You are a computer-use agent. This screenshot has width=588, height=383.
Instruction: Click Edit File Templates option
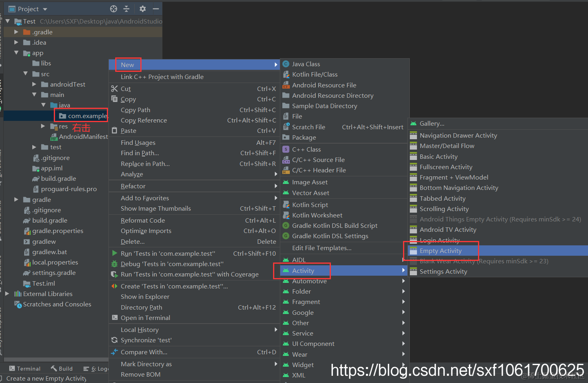[x=344, y=248]
